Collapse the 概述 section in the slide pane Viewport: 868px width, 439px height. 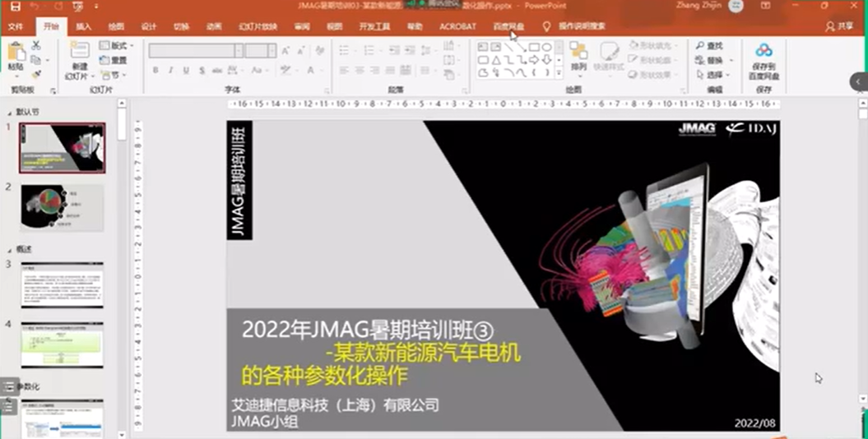[x=9, y=249]
